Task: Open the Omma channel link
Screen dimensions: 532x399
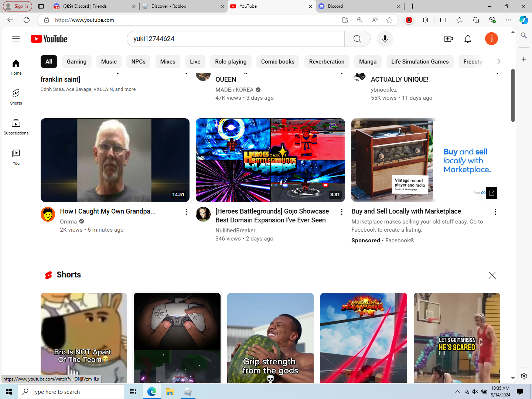Action: tap(68, 222)
